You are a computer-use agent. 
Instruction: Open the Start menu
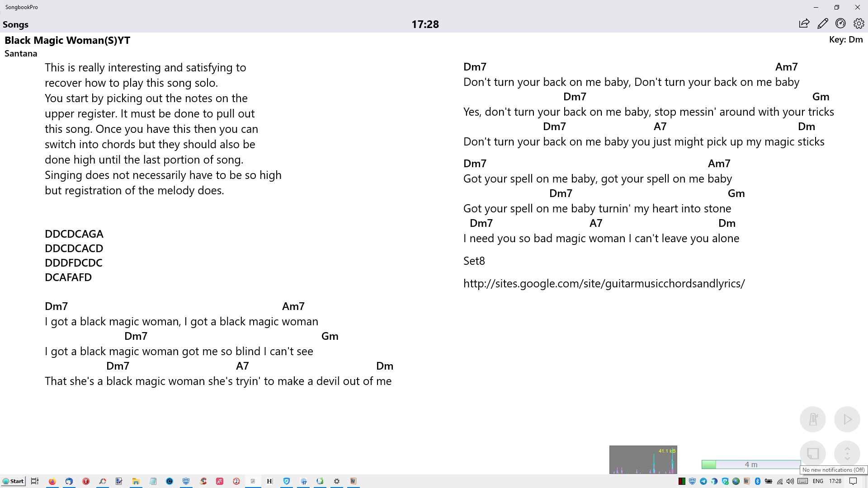click(x=13, y=481)
